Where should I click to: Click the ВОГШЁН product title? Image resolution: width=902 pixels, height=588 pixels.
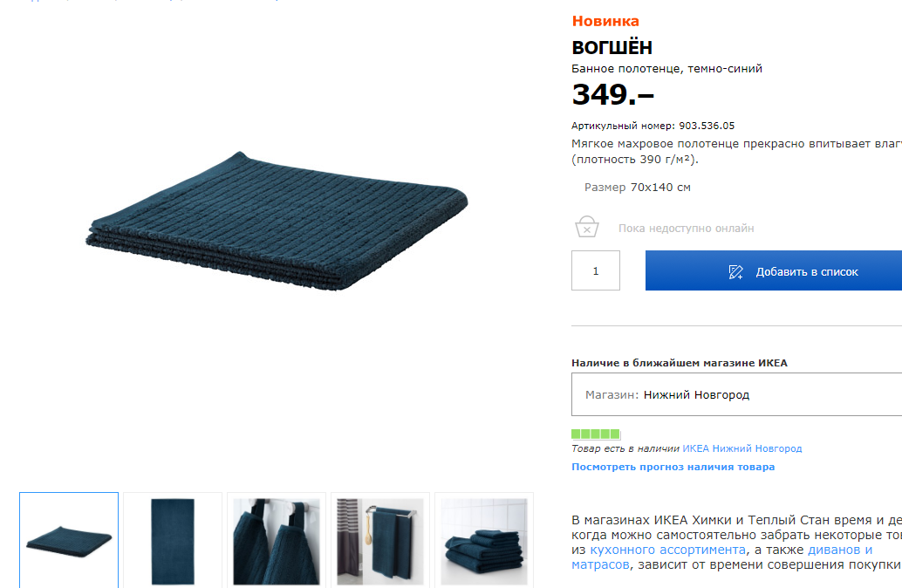(x=612, y=47)
